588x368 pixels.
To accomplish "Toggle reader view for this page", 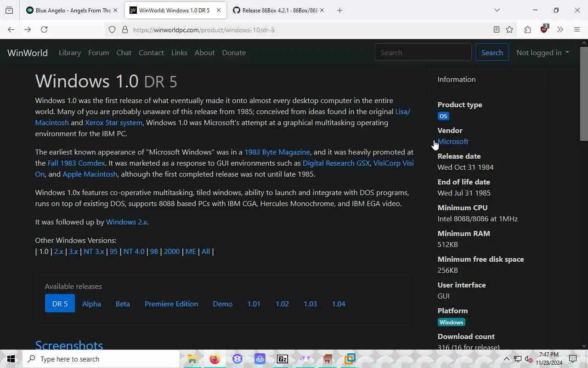I will point(496,29).
